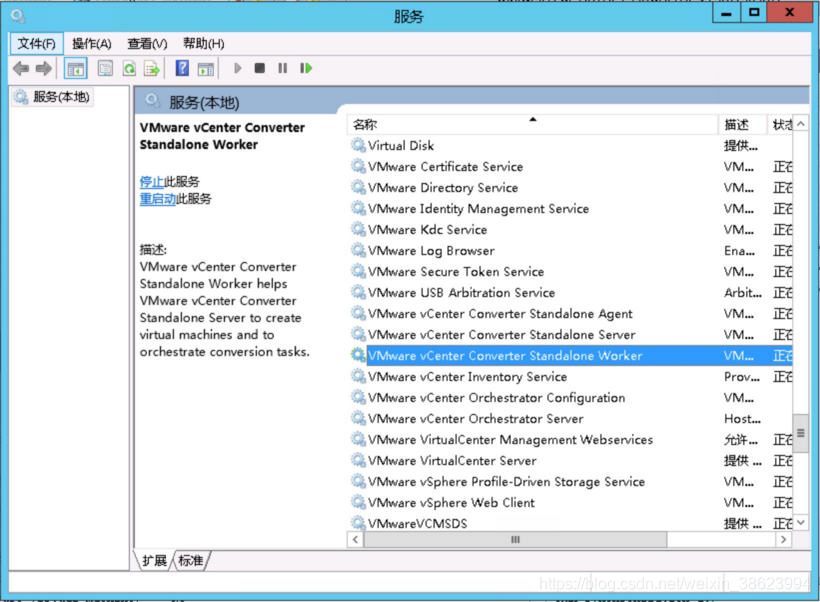
Task: Click the Refresh toolbar icon
Action: [x=129, y=69]
